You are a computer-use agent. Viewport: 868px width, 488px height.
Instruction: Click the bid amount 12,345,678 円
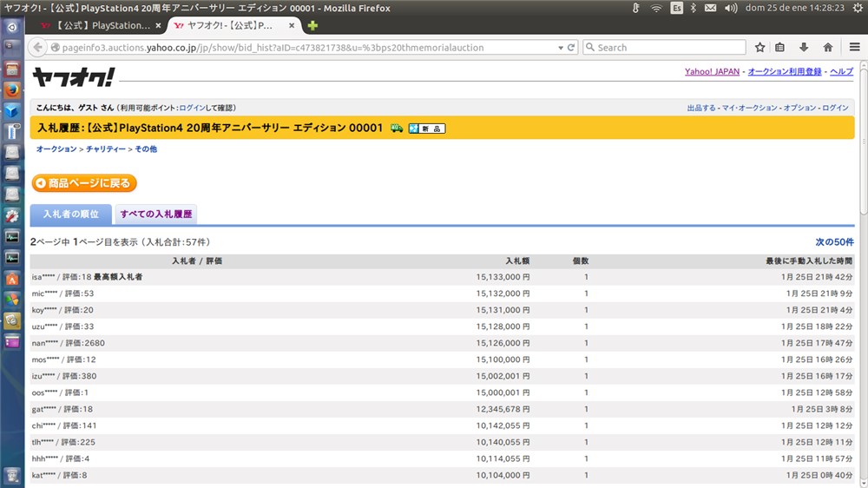(503, 409)
